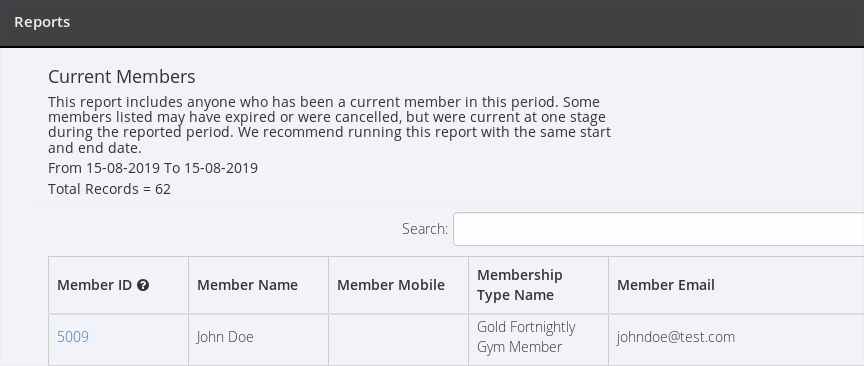
Task: Click the Search: label
Action: (425, 229)
